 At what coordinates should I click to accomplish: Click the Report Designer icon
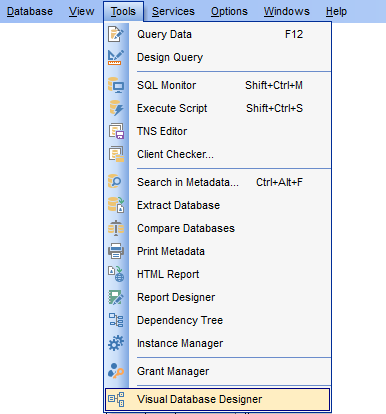point(116,297)
